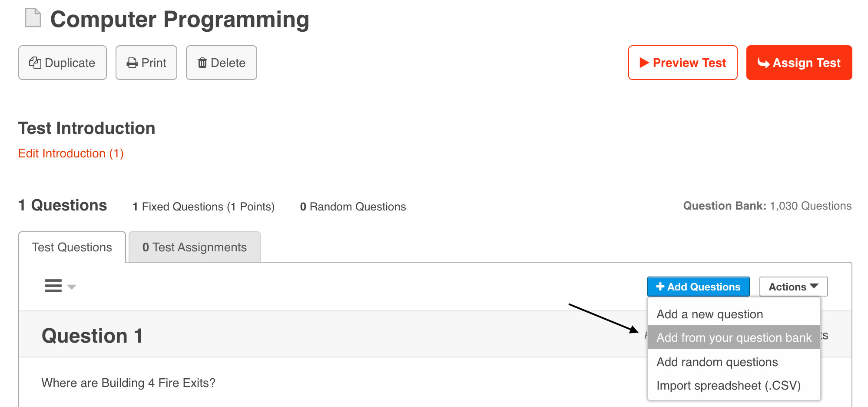Click the Question 1 header
Image resolution: width=868 pixels, height=407 pixels.
(92, 336)
